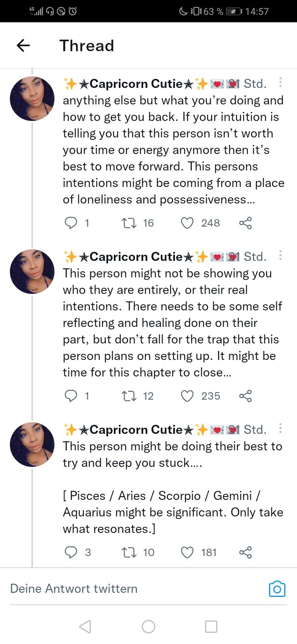Share the second tweet
297x644 pixels.
click(x=245, y=396)
